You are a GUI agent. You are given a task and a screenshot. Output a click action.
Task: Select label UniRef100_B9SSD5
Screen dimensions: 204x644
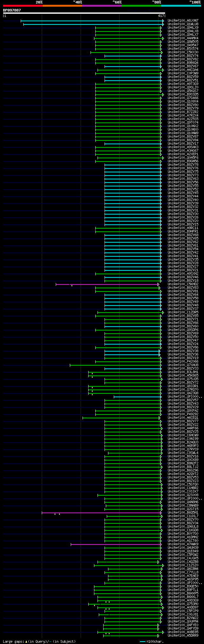click(183, 94)
